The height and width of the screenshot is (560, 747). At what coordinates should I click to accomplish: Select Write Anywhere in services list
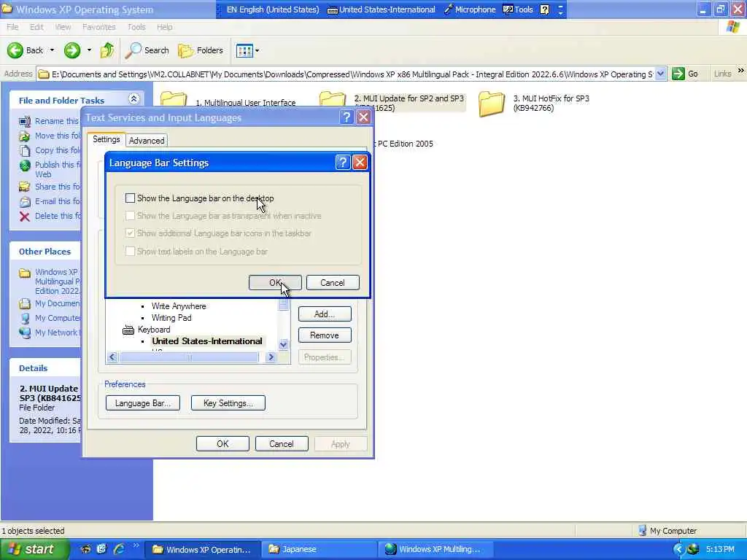[179, 306]
